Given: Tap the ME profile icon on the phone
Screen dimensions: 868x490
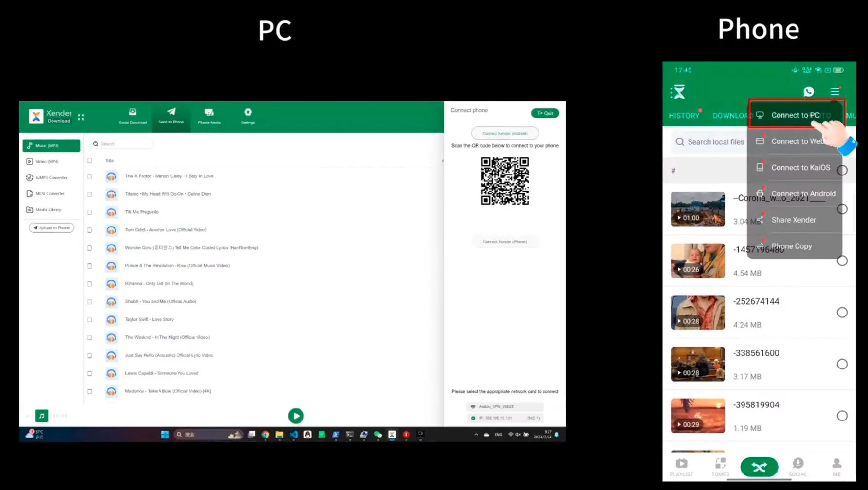Looking at the screenshot, I should coord(836,467).
